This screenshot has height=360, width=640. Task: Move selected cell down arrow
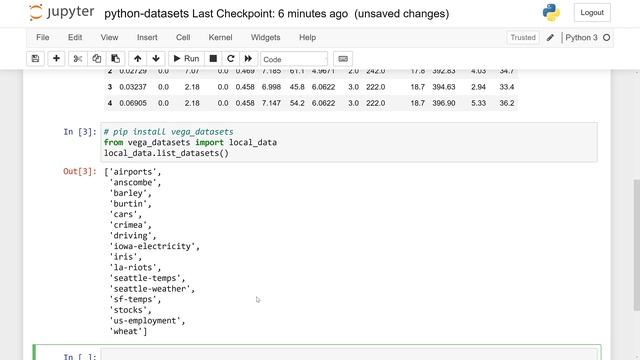[x=156, y=59]
